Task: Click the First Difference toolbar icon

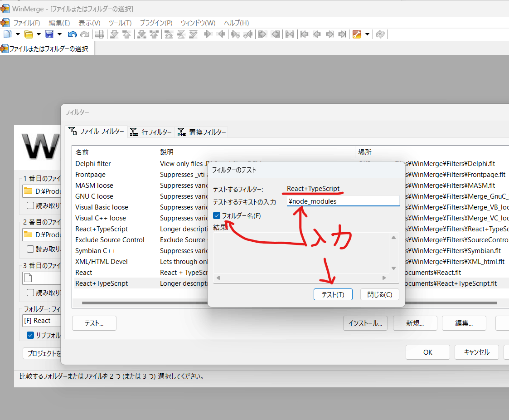Action: pos(169,34)
